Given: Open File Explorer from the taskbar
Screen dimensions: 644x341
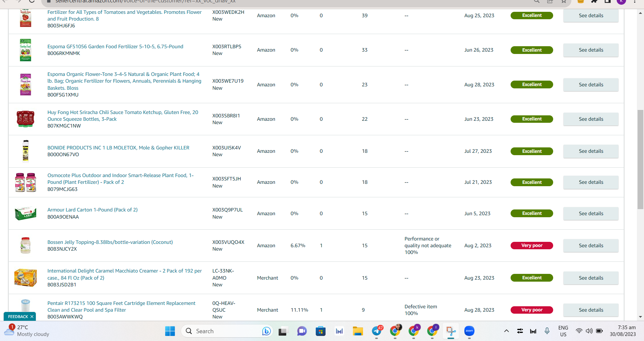Looking at the screenshot, I should [x=358, y=331].
